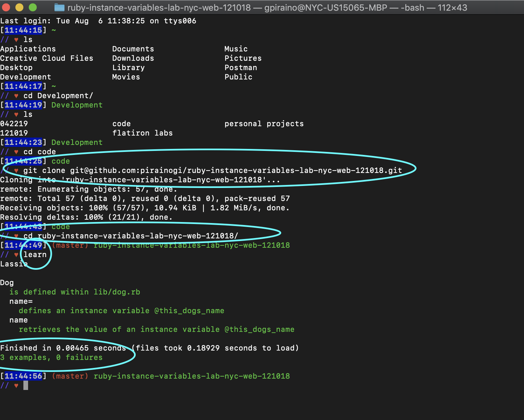Click the 'code' folder in ls output
The image size is (524, 420).
click(122, 124)
